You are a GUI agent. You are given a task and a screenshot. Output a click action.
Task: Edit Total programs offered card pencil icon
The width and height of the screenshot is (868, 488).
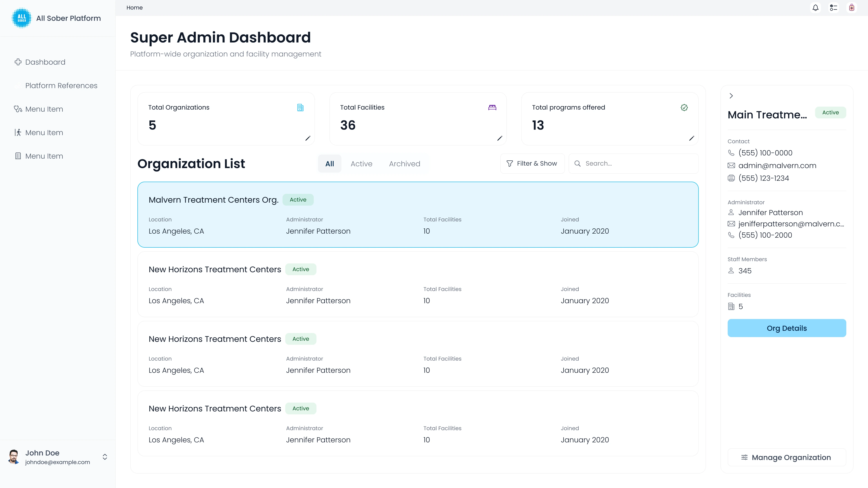(x=691, y=138)
